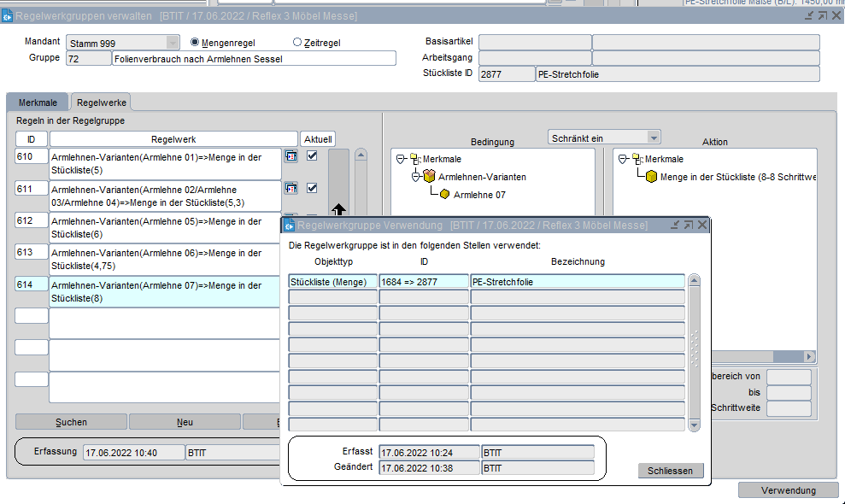Click the yellow Armlehne 07 node icon
The height and width of the screenshot is (504, 845).
444,195
